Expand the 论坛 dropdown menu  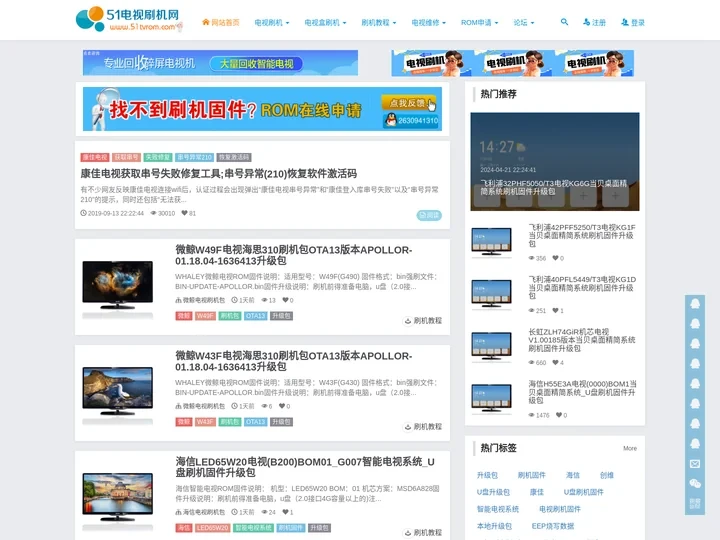tap(523, 22)
